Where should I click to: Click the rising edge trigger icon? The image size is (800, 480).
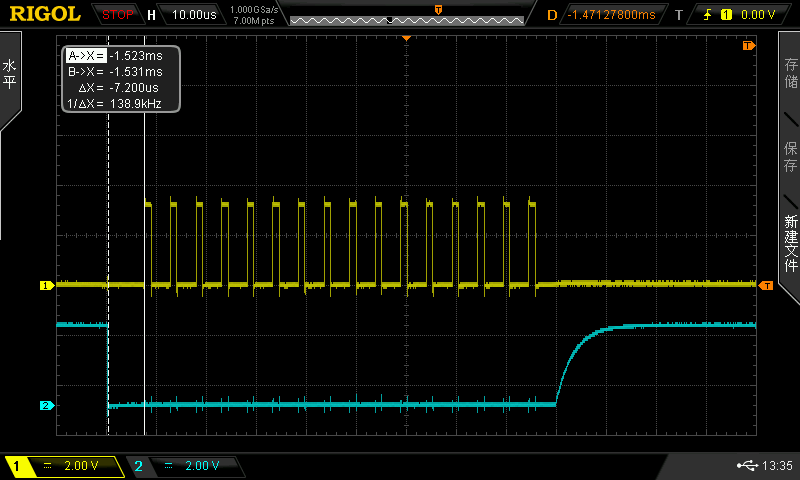pyautogui.click(x=707, y=15)
